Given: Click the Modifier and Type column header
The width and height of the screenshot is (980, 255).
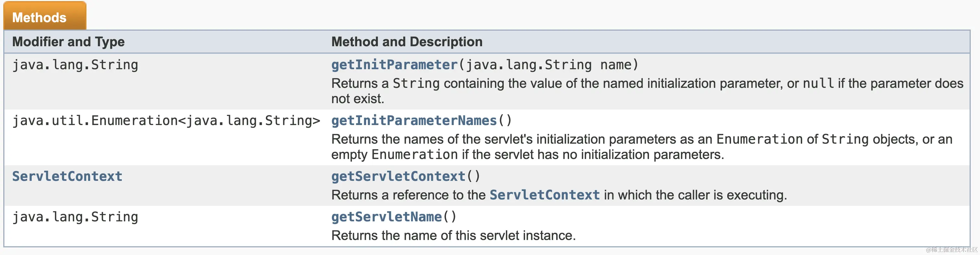Looking at the screenshot, I should 68,41.
